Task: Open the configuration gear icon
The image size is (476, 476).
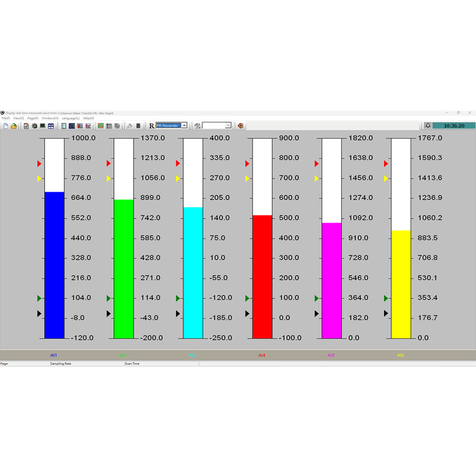Action: (34, 126)
